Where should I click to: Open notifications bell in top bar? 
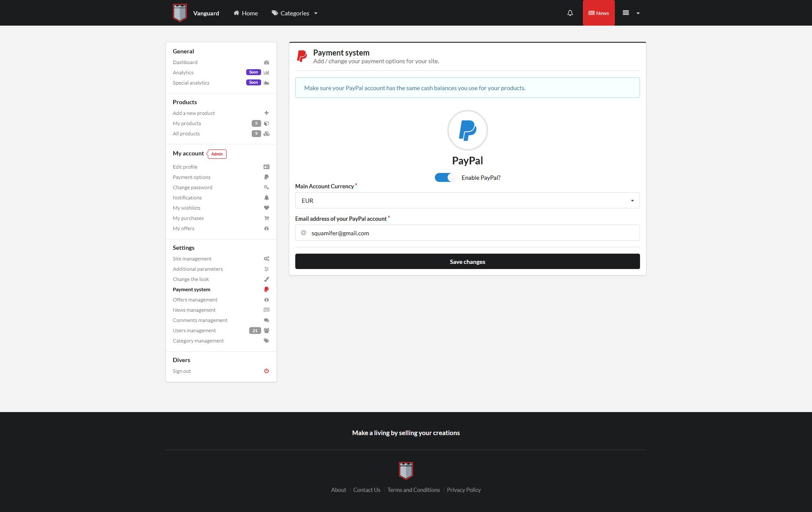(570, 13)
